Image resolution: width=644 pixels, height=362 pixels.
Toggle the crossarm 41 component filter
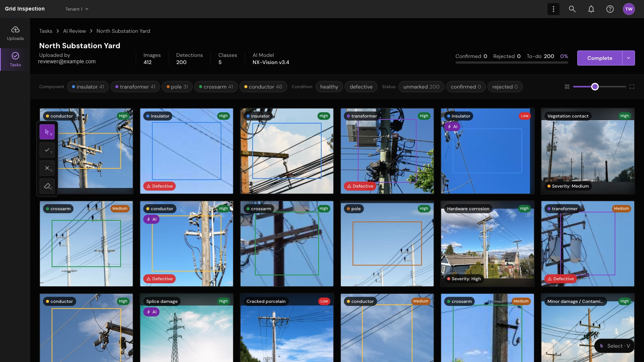[216, 87]
